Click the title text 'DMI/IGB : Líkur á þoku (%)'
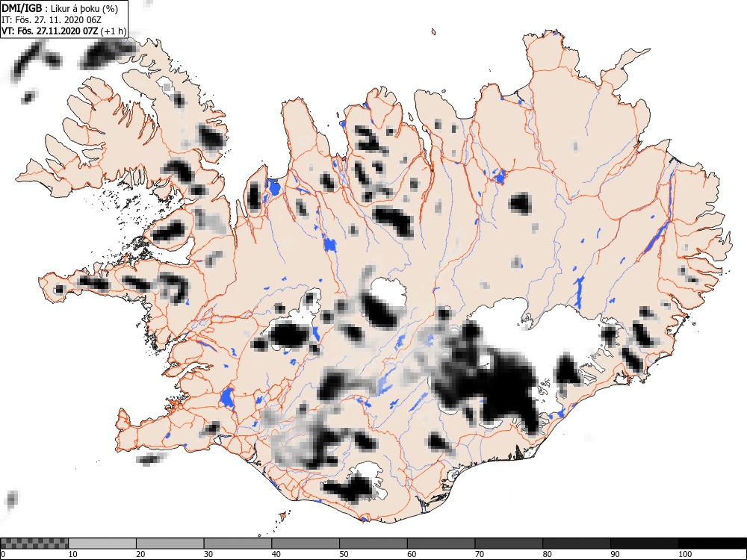747x560 pixels. (x=60, y=8)
